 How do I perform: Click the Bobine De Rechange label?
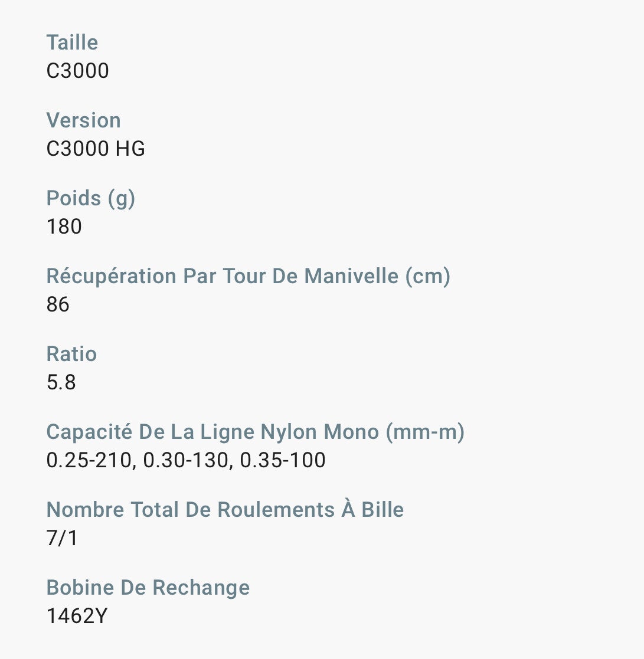coord(148,588)
